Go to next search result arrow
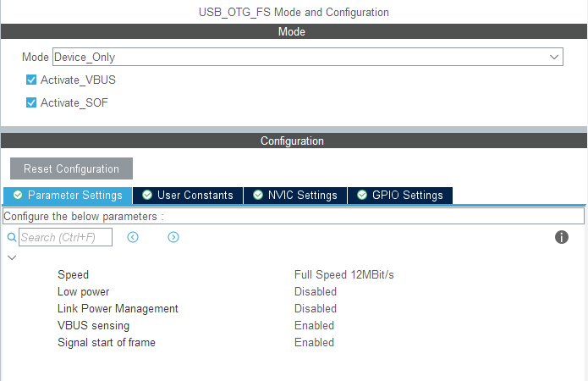Viewport: 588px width, 381px height. point(173,237)
